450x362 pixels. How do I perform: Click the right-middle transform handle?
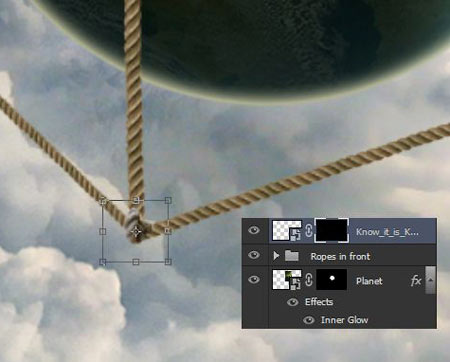(x=168, y=231)
